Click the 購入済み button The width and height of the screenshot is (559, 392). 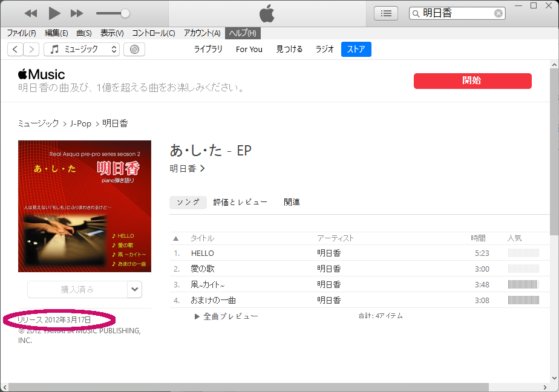77,289
